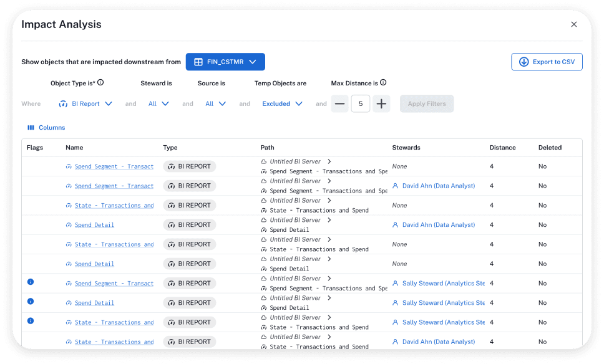This screenshot has width=604, height=364.
Task: Click the flag info icon on Spend Detail row
Action: tap(31, 301)
